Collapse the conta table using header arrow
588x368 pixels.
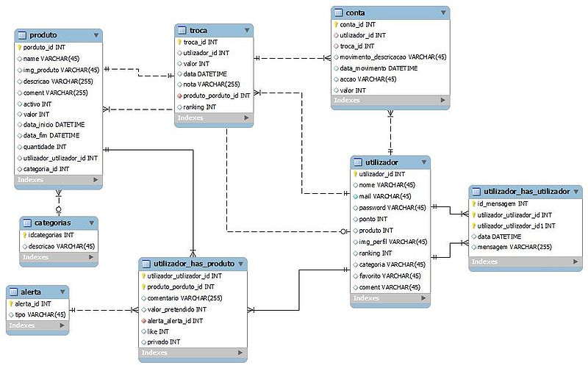(442, 12)
